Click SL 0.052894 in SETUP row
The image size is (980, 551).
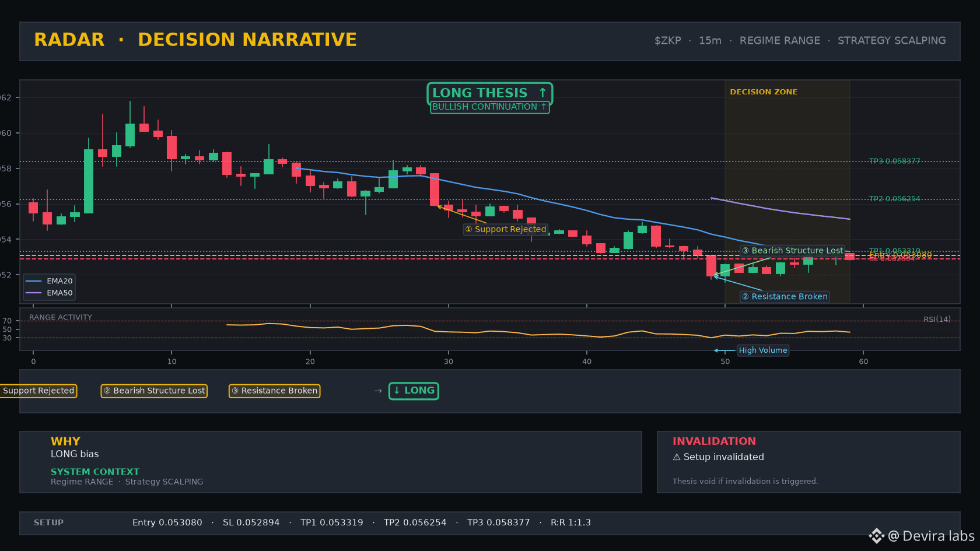coord(251,523)
